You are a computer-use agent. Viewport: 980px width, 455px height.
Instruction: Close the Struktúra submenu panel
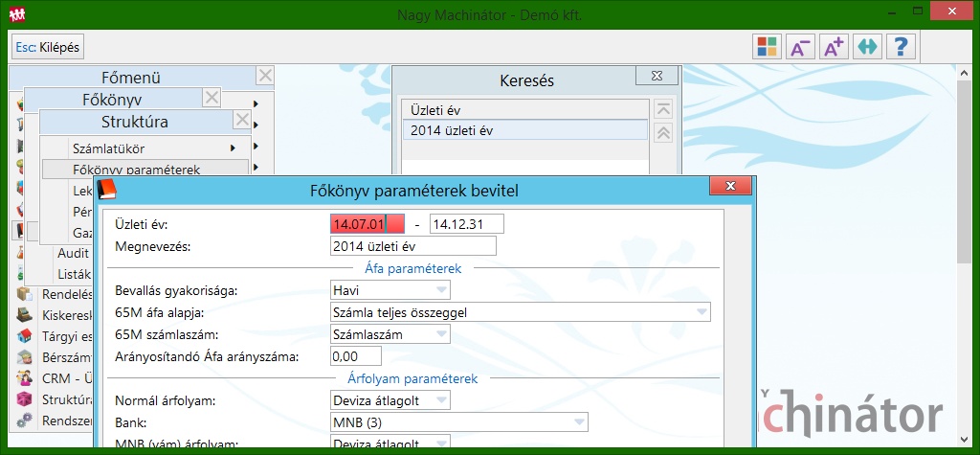[x=242, y=120]
